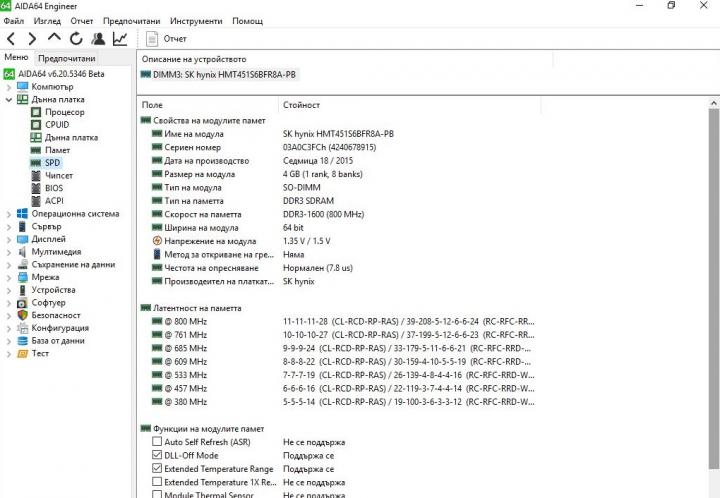The width and height of the screenshot is (720, 498).
Task: Toggle DLL-Off Mode checkbox
Action: (157, 455)
